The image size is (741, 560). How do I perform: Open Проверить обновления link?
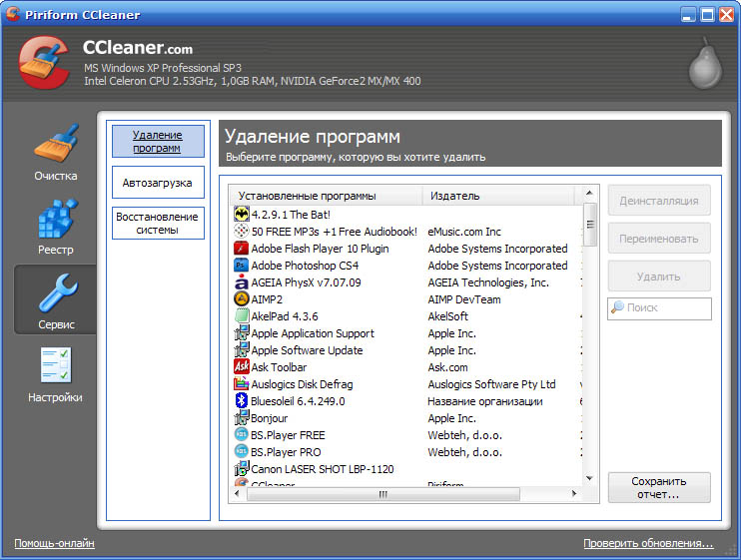click(648, 544)
